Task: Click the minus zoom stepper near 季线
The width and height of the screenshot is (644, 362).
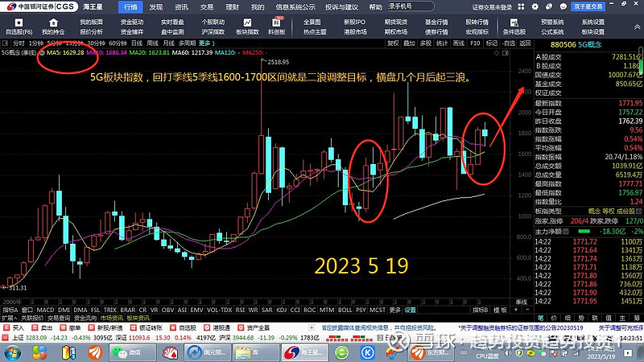Action: pyautogui.click(x=528, y=310)
